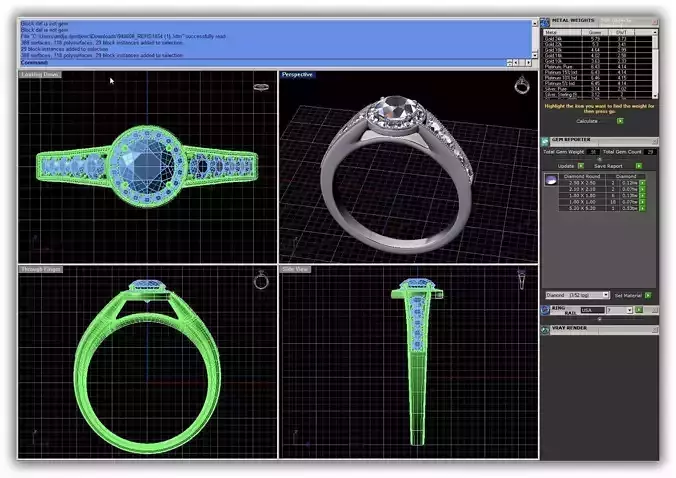
Task: Click ring view icon in Through Finger viewport
Action: tap(261, 280)
